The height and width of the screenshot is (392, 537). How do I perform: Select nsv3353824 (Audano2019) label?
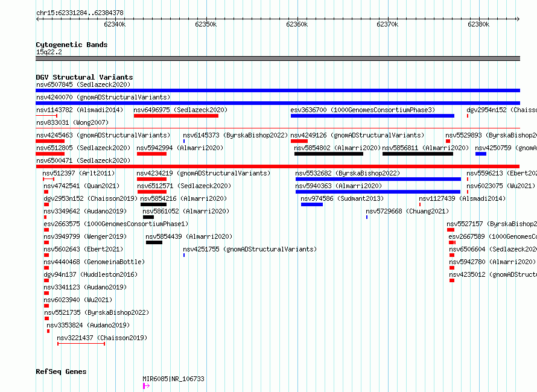point(88,325)
